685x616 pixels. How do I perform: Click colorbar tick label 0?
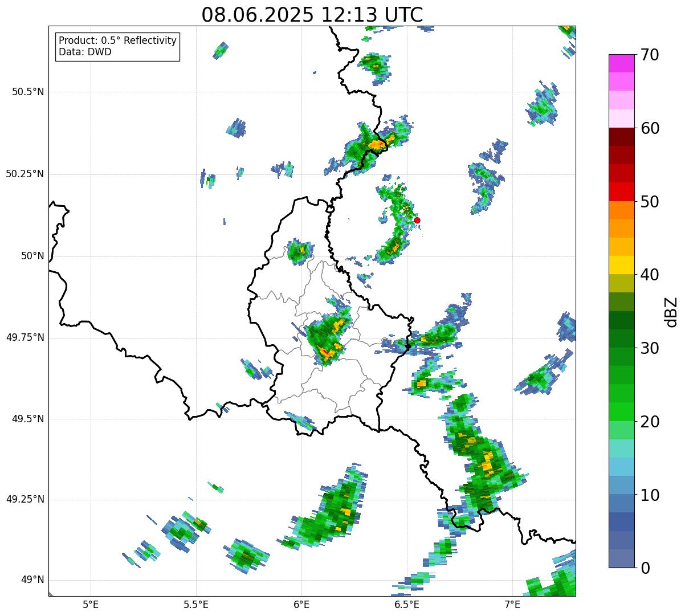(x=645, y=568)
